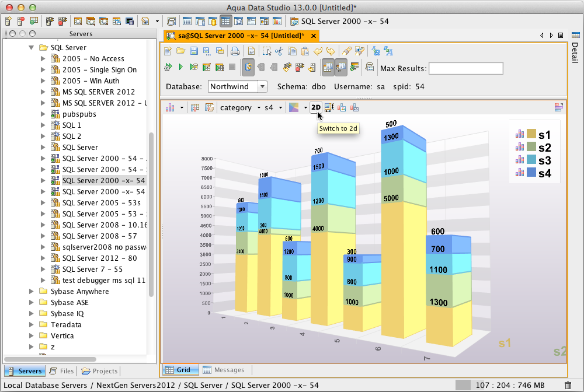This screenshot has height=392, width=584.
Task: Click the trash can icon in status bar
Action: pos(568,386)
